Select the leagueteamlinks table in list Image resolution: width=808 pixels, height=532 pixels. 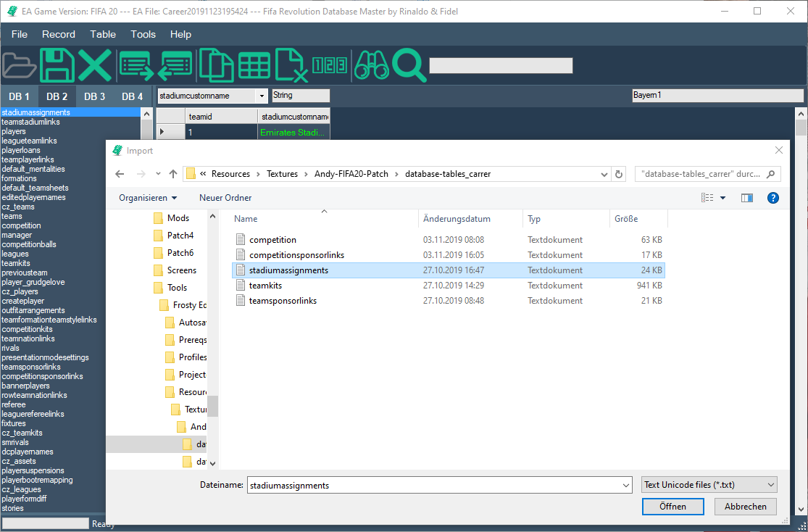[29, 140]
